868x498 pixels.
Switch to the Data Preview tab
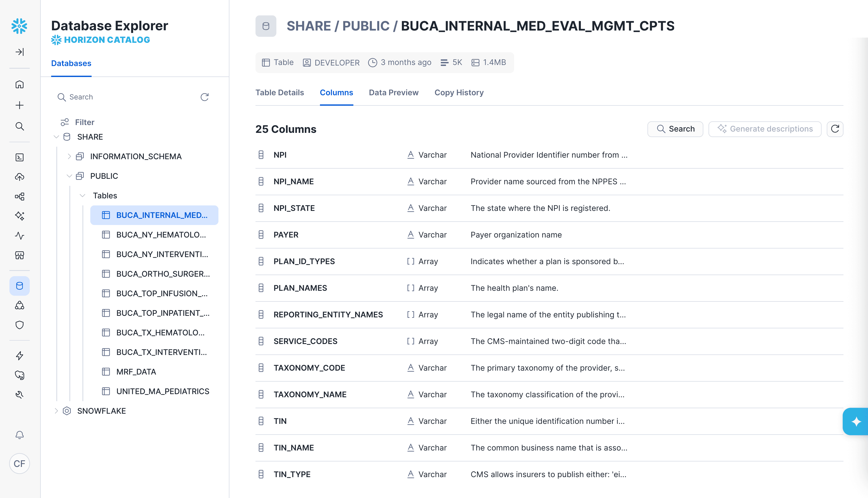393,93
